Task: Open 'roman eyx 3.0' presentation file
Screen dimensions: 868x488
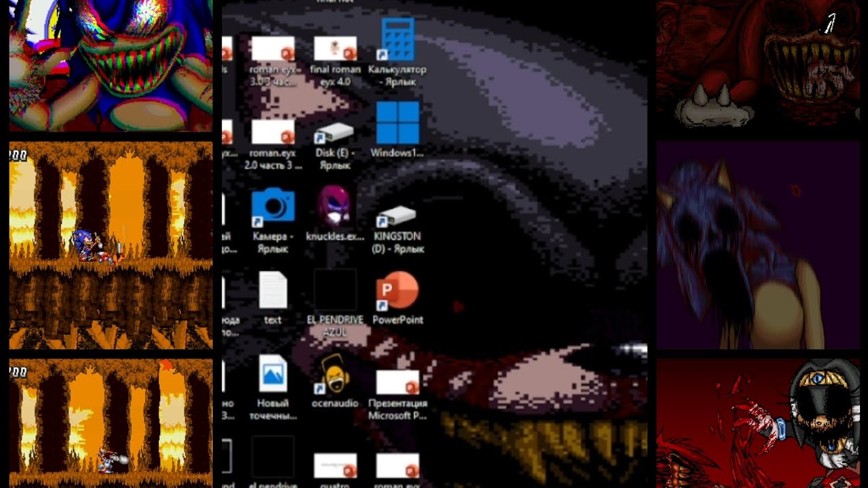Action: click(x=273, y=61)
